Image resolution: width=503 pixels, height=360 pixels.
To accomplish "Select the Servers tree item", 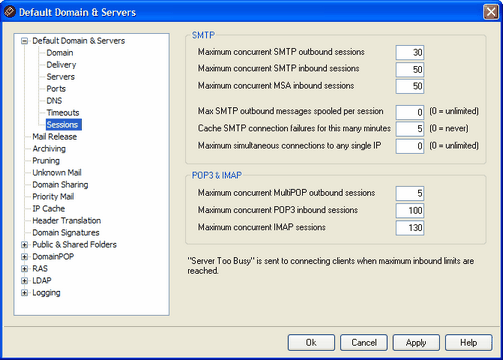I will (61, 77).
